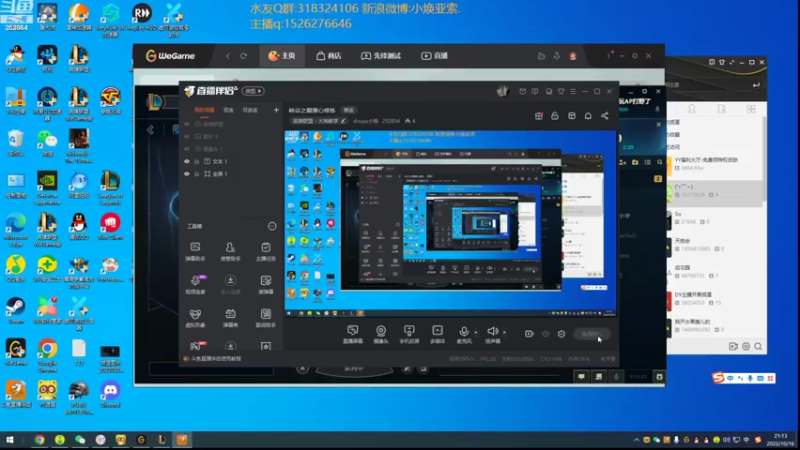Click add-friend icon in LoL friends panel

[x=623, y=162]
